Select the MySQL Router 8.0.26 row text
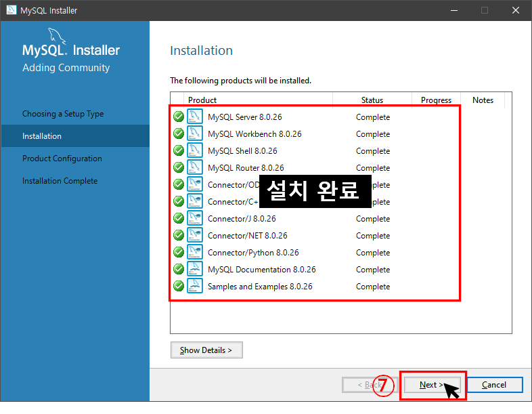Viewport: 532px width, 414px height. tap(246, 168)
